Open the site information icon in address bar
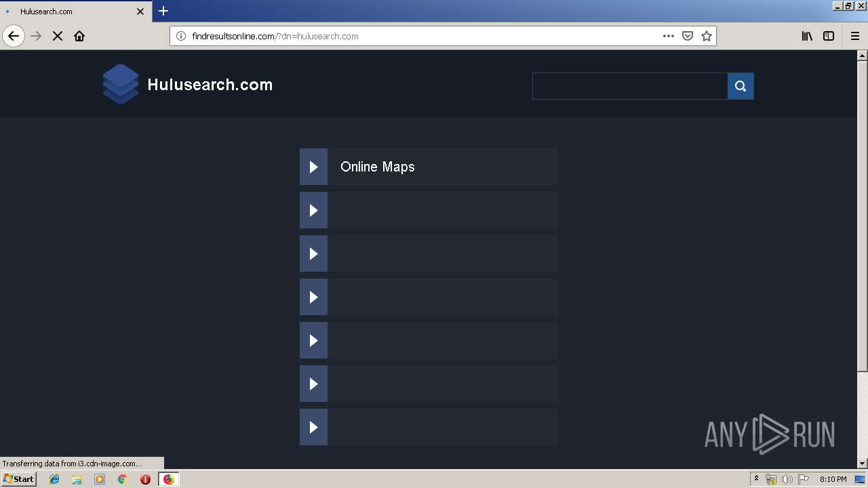 click(181, 36)
